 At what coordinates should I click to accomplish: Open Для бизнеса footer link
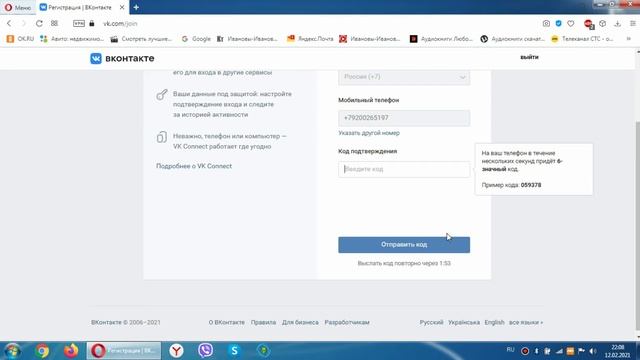(300, 322)
